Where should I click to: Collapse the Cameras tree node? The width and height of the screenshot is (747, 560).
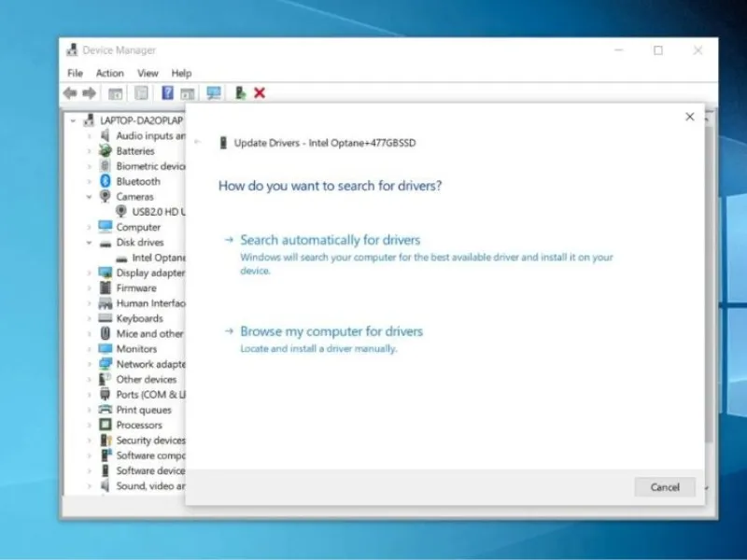tap(90, 197)
